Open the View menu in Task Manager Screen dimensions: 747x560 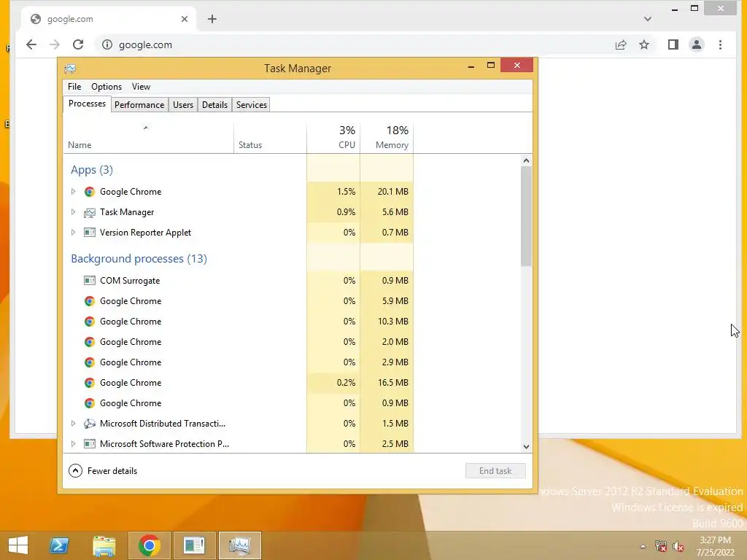(x=141, y=87)
